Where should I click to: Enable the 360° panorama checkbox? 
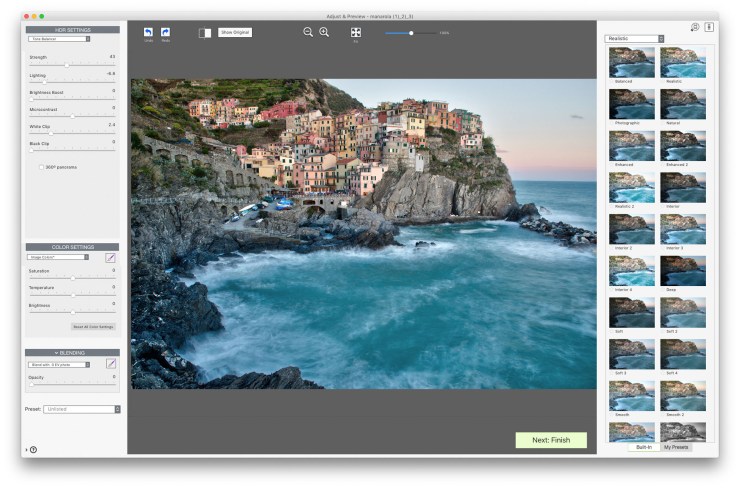[x=41, y=167]
